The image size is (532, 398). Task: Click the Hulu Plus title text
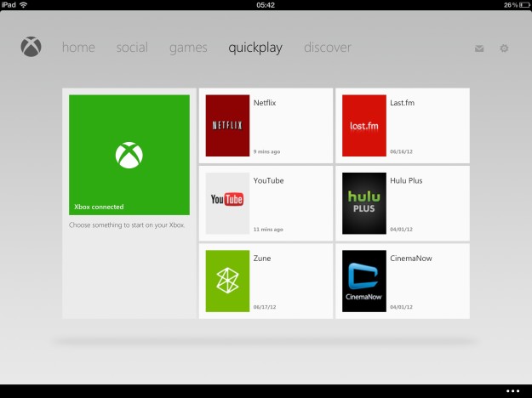point(406,180)
